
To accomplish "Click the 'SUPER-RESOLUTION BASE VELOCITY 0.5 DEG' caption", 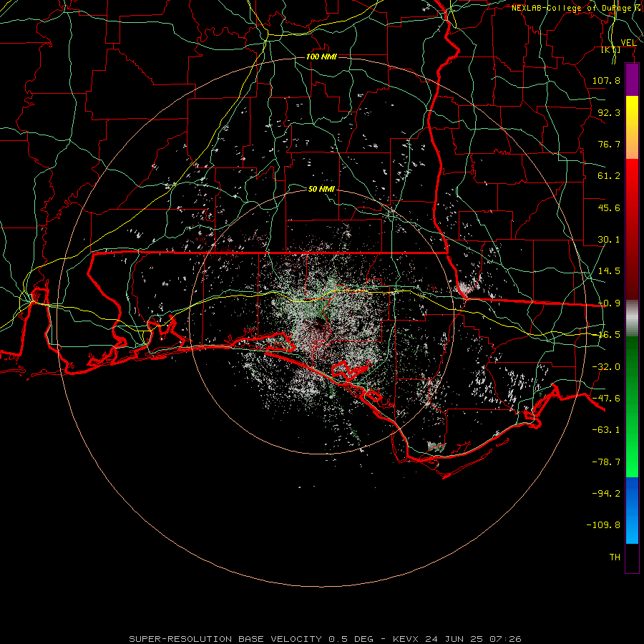I will coord(252,639).
